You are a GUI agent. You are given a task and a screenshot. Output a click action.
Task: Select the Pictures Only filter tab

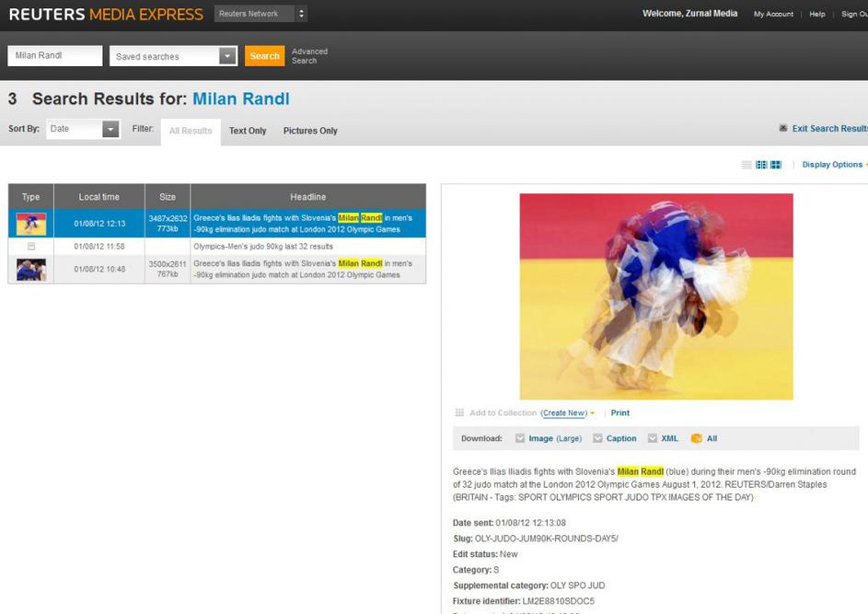coord(310,131)
